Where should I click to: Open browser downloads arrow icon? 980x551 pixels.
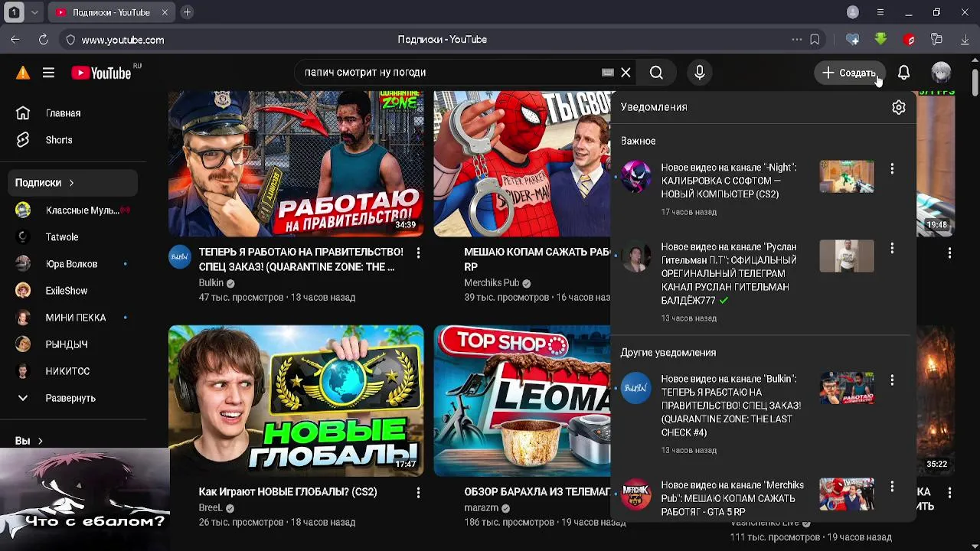click(x=965, y=40)
